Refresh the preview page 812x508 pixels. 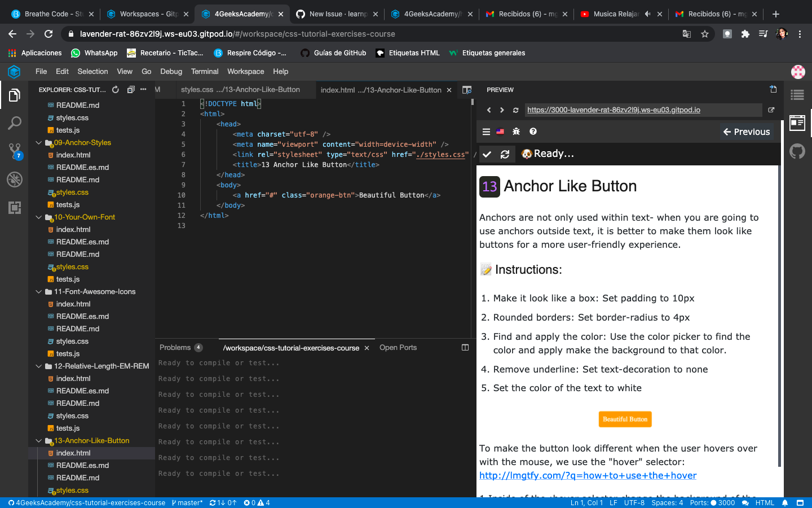pos(515,110)
